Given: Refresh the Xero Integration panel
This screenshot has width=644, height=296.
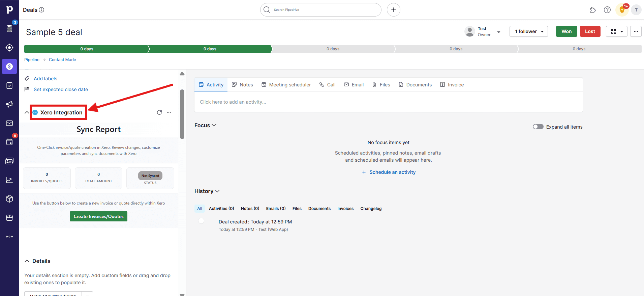Looking at the screenshot, I should click(159, 112).
